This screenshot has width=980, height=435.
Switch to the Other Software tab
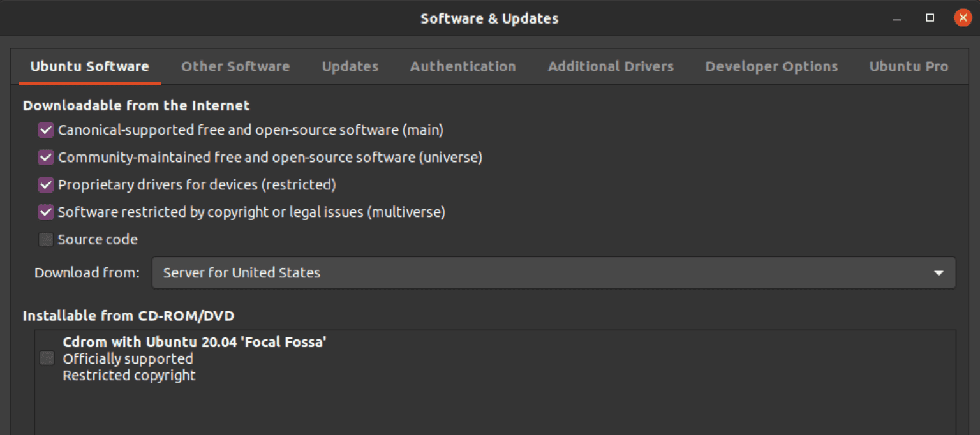point(235,66)
